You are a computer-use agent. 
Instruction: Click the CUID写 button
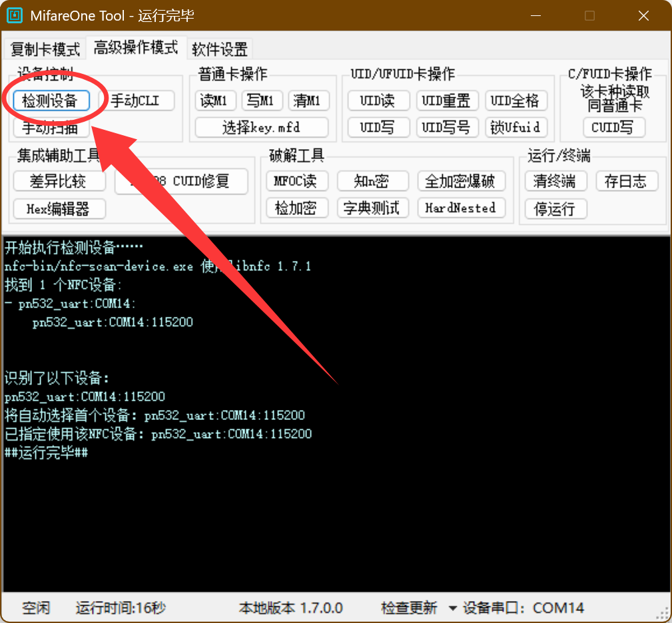pos(613,127)
